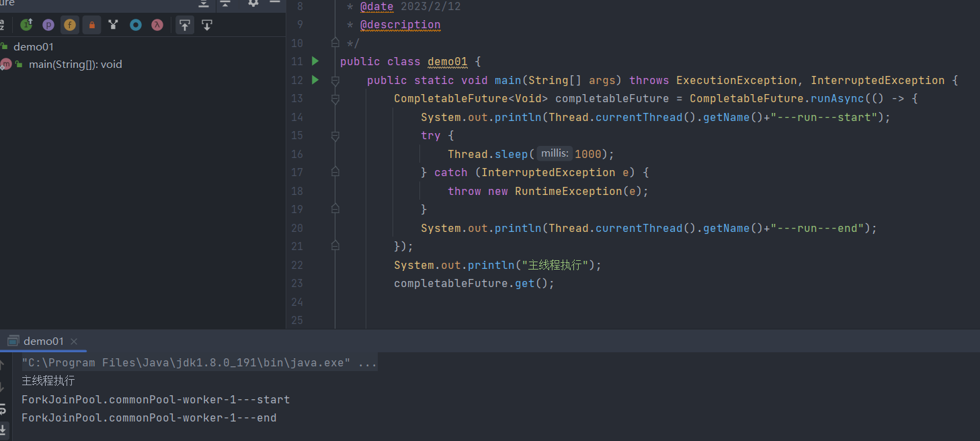Toggle Autoscroll from Source icon
This screenshot has width=980, height=441.
click(207, 25)
